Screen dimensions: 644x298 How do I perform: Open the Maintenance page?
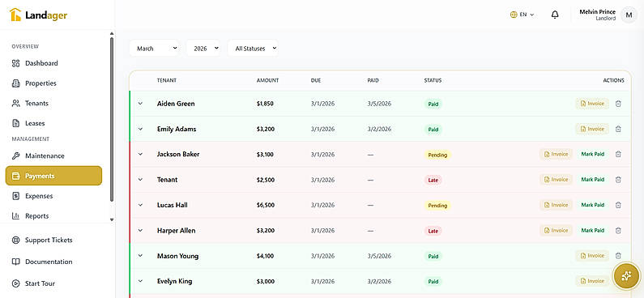(53, 156)
